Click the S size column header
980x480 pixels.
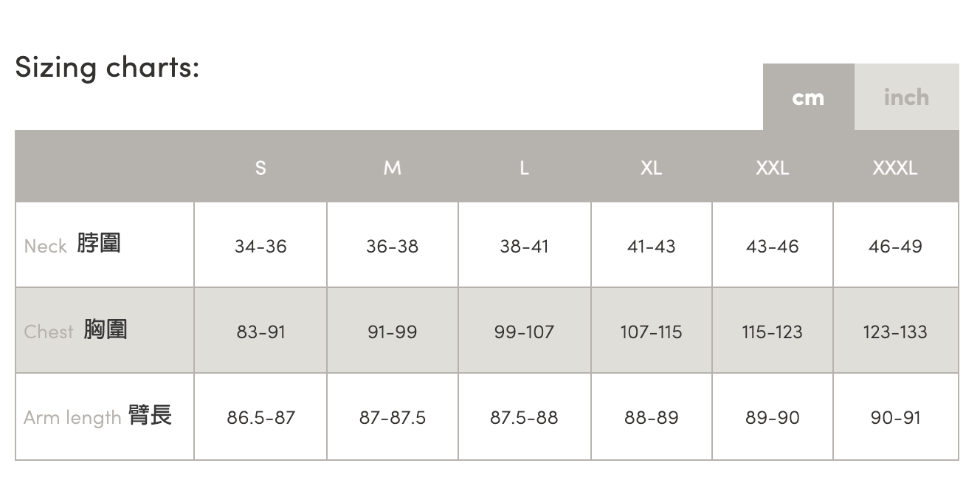point(260,168)
